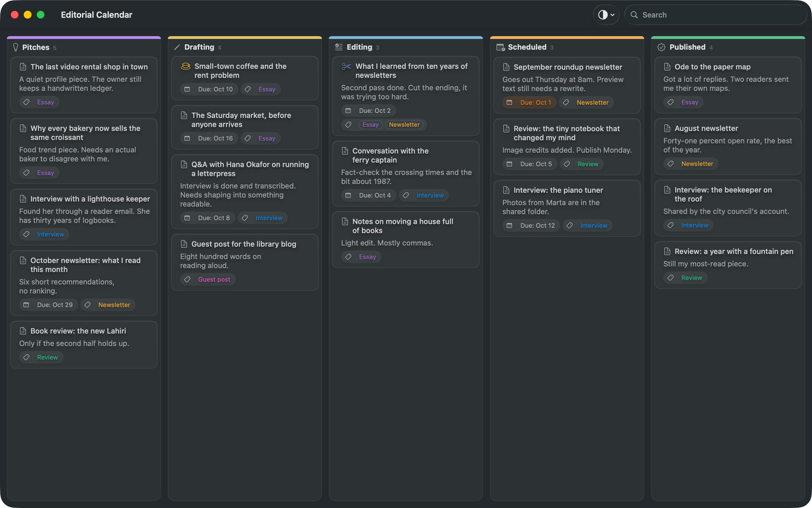This screenshot has width=812, height=508.
Task: Click the document icon on ferry captain card
Action: tap(345, 151)
